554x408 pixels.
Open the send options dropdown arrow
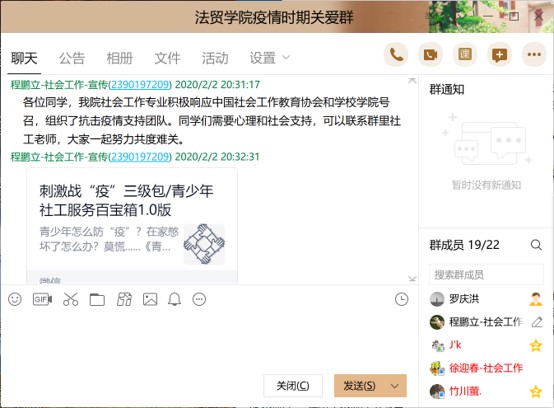click(395, 386)
